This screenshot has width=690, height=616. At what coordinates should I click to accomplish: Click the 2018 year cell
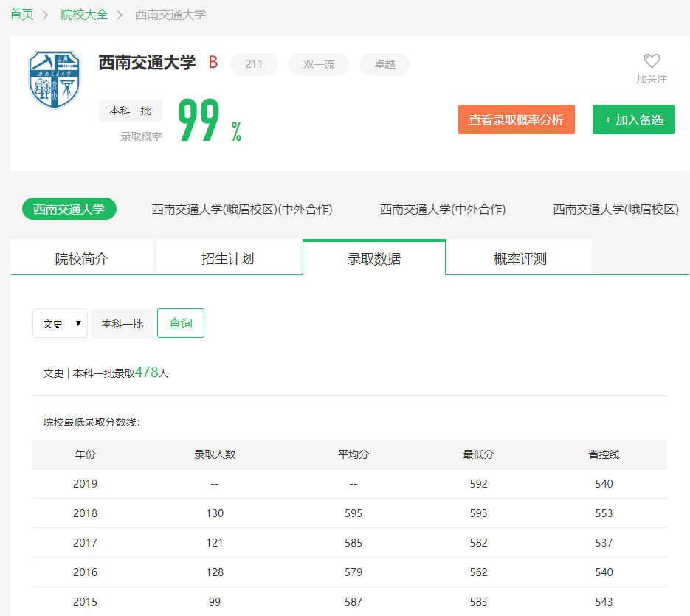tap(85, 513)
